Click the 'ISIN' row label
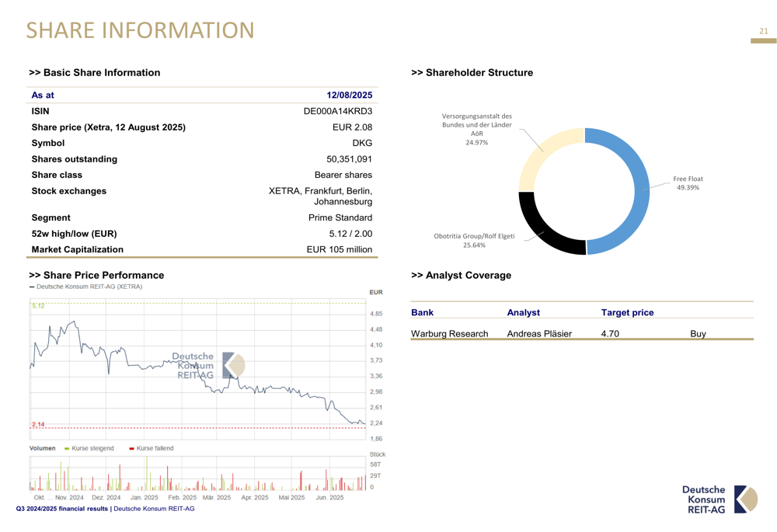This screenshot has width=777, height=532. pos(40,112)
